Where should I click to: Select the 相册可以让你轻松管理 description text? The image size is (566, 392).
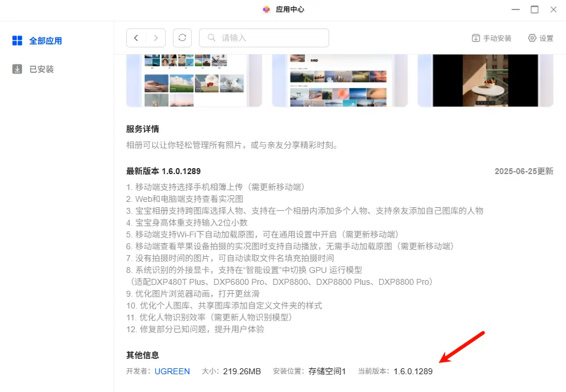tap(232, 145)
